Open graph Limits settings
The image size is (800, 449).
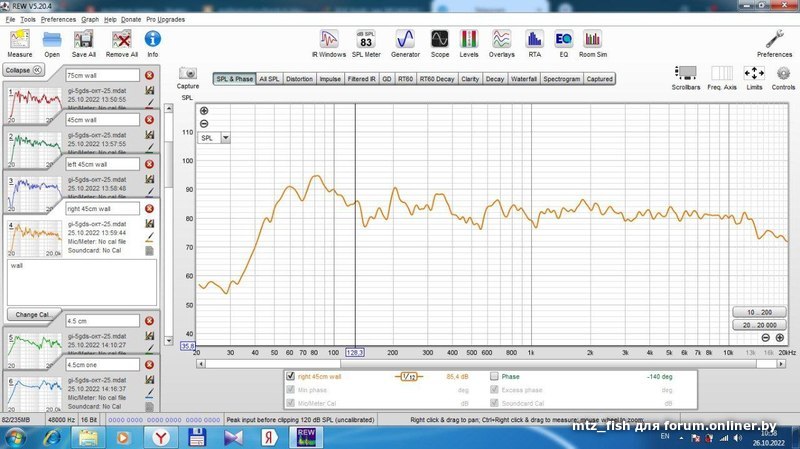pyautogui.click(x=754, y=73)
